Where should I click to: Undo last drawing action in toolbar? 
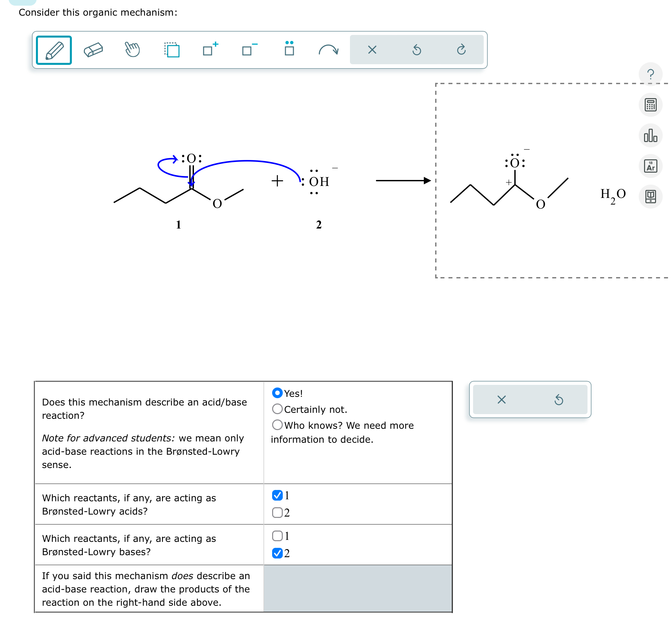click(x=417, y=50)
